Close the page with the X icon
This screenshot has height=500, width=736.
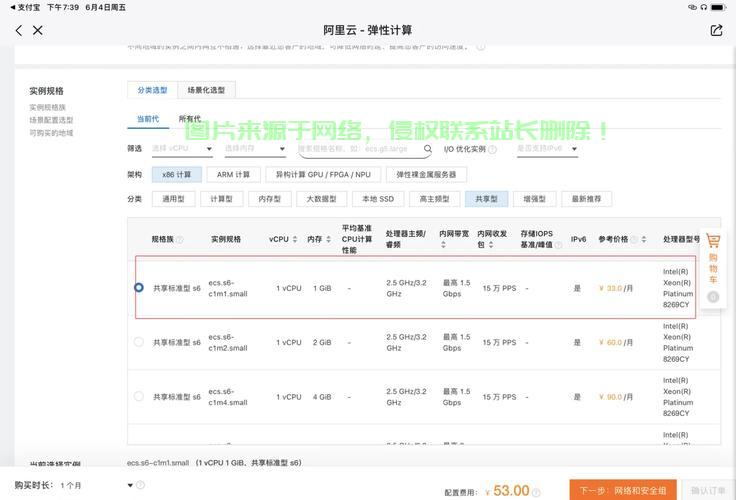pos(38,31)
